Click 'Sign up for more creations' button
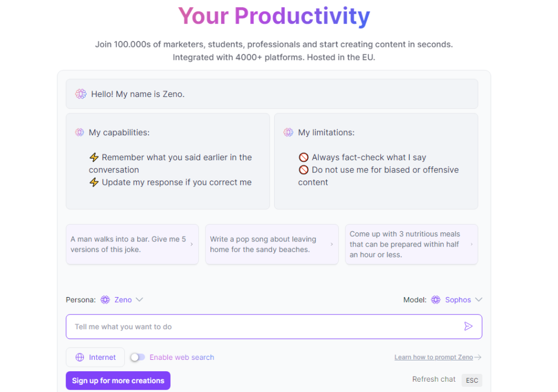558x392 pixels. pyautogui.click(x=118, y=381)
